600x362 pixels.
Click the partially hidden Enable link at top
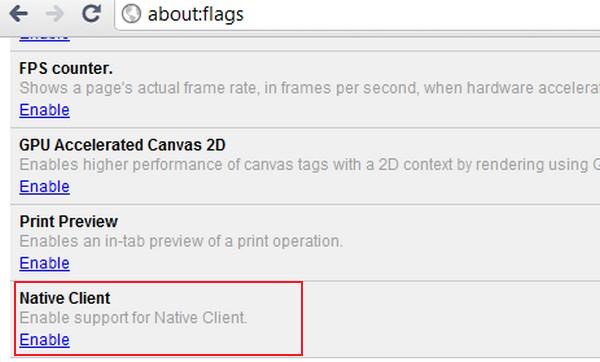(44, 38)
